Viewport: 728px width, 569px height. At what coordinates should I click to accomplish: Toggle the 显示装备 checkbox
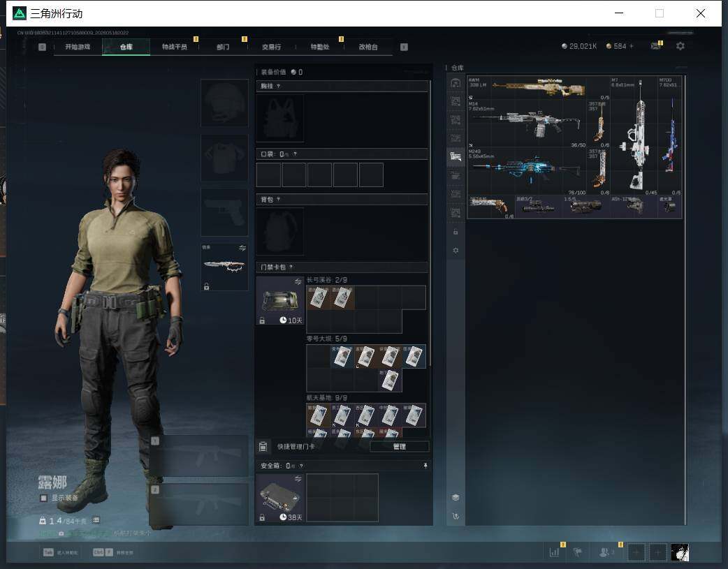click(43, 498)
